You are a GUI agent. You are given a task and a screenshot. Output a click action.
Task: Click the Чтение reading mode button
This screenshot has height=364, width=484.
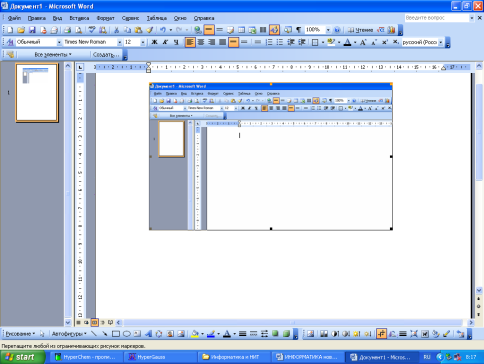pyautogui.click(x=360, y=30)
